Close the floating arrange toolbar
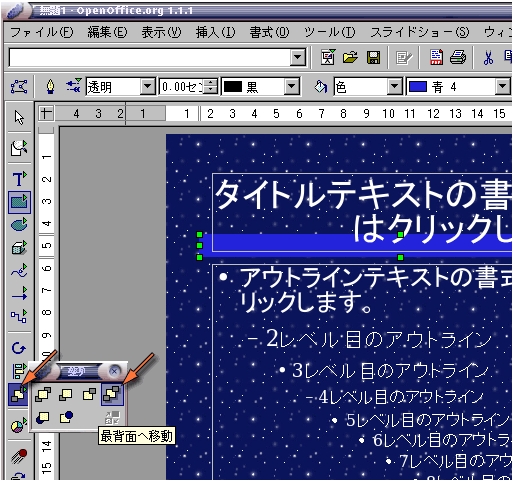This screenshot has width=512, height=480. (x=114, y=371)
